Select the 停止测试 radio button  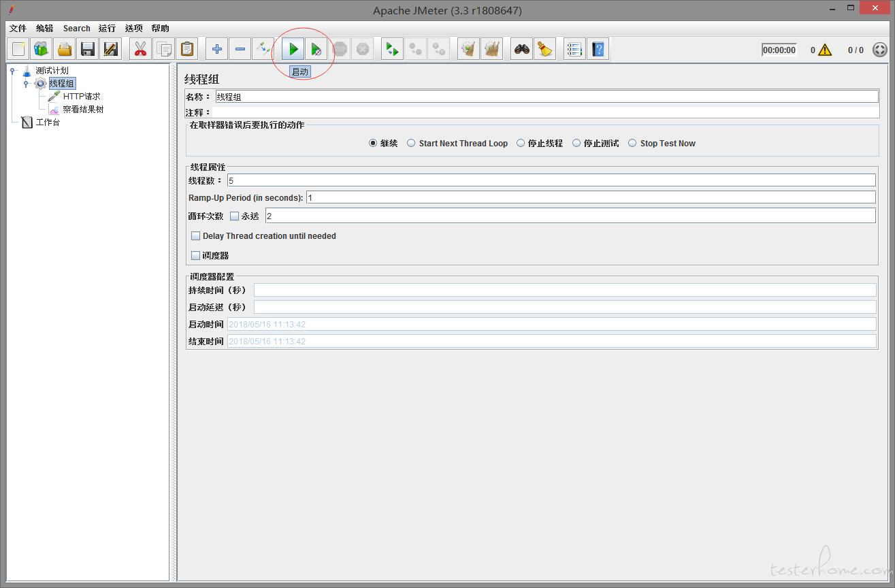(576, 144)
